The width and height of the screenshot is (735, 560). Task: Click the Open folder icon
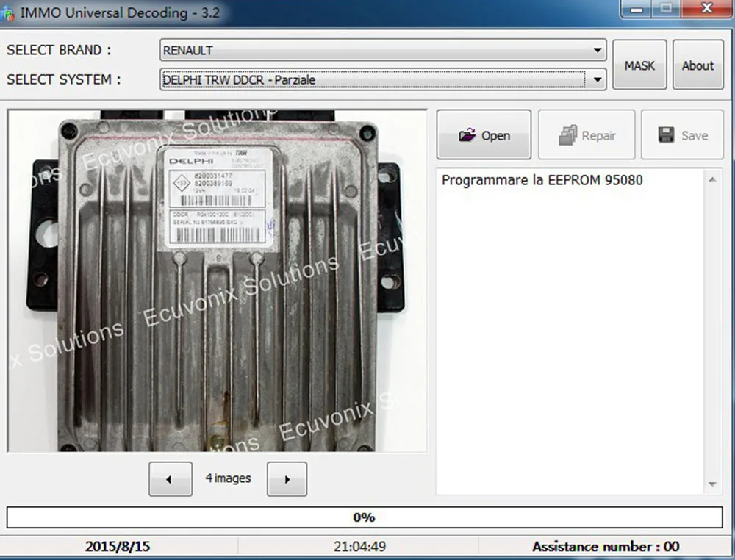[x=467, y=135]
